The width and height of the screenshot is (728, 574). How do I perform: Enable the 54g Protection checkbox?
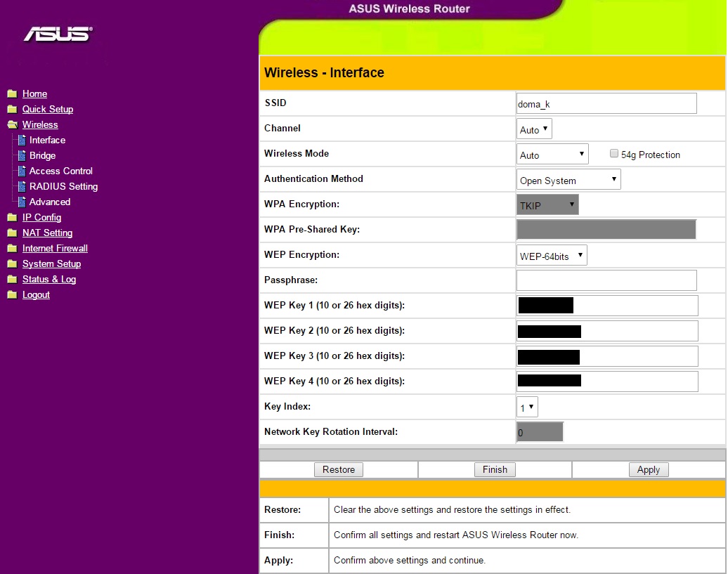pos(614,154)
